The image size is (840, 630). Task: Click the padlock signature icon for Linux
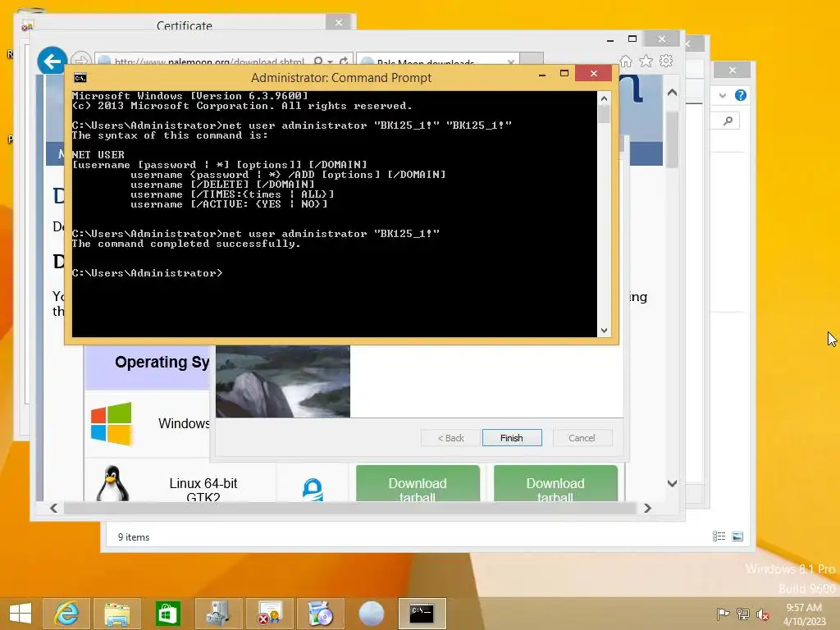click(313, 490)
